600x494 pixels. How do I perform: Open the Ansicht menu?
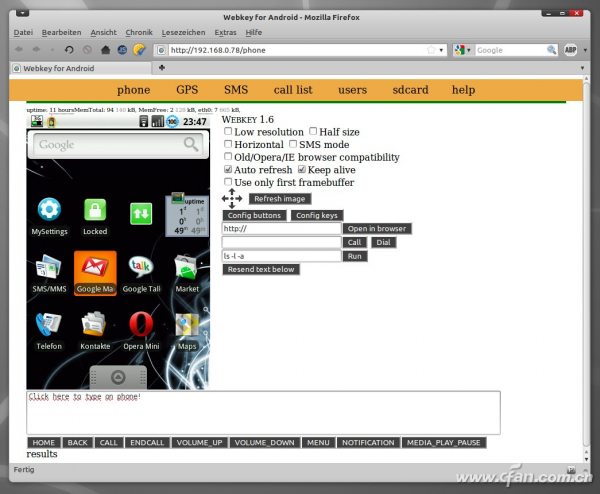coord(103,33)
